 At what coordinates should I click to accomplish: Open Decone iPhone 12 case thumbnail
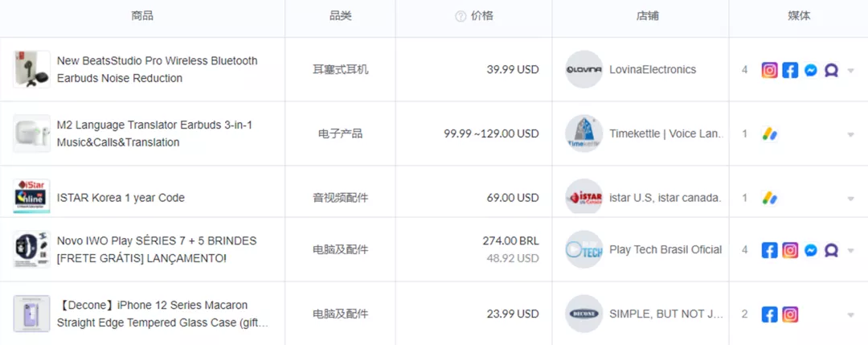31,314
